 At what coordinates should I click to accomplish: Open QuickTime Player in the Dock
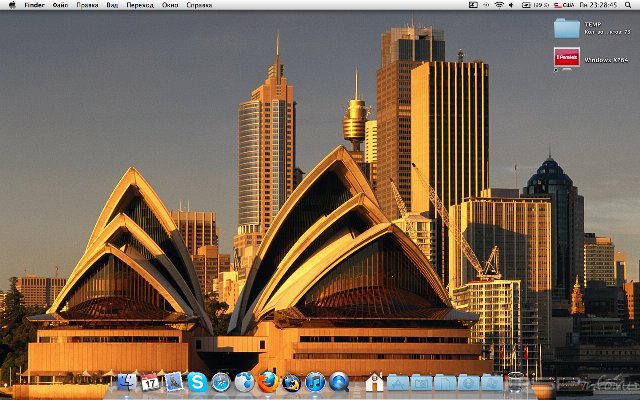tap(339, 382)
